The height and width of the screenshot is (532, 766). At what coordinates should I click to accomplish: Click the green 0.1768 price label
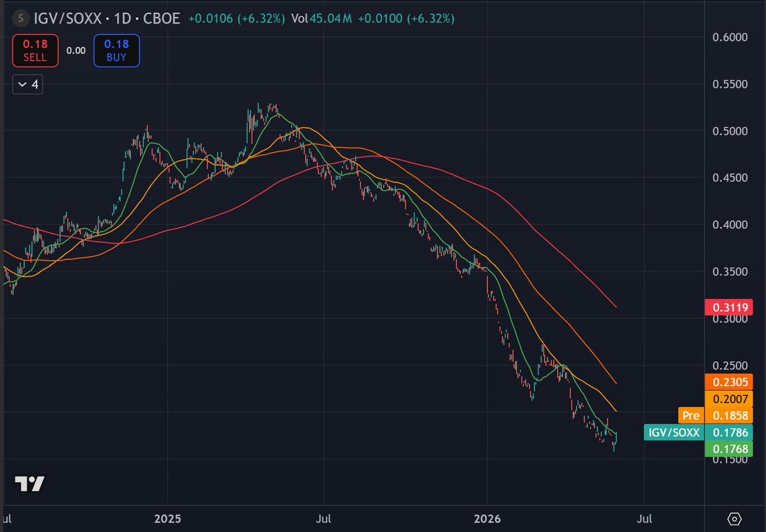(x=729, y=449)
